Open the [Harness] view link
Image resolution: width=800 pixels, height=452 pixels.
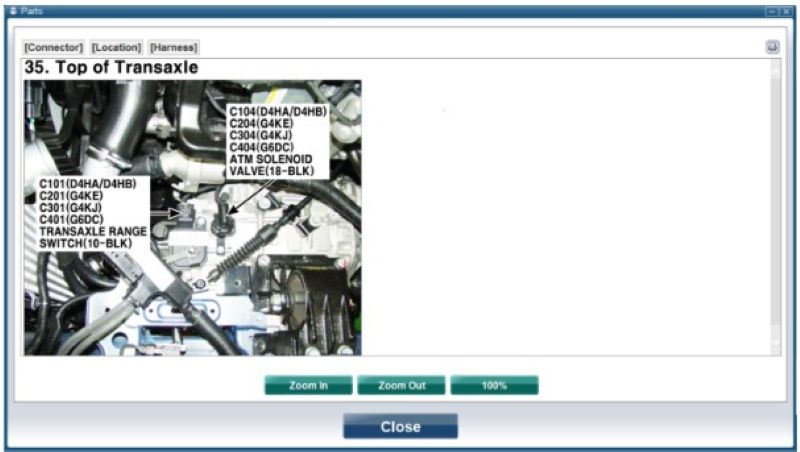coord(173,47)
